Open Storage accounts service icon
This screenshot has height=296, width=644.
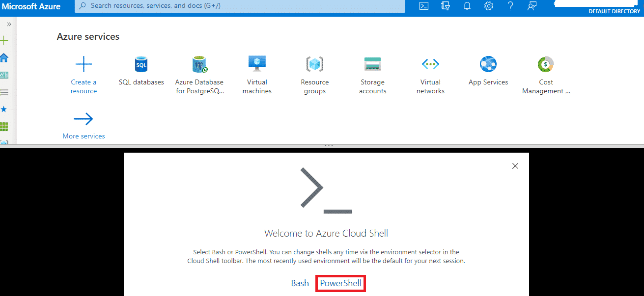(373, 64)
